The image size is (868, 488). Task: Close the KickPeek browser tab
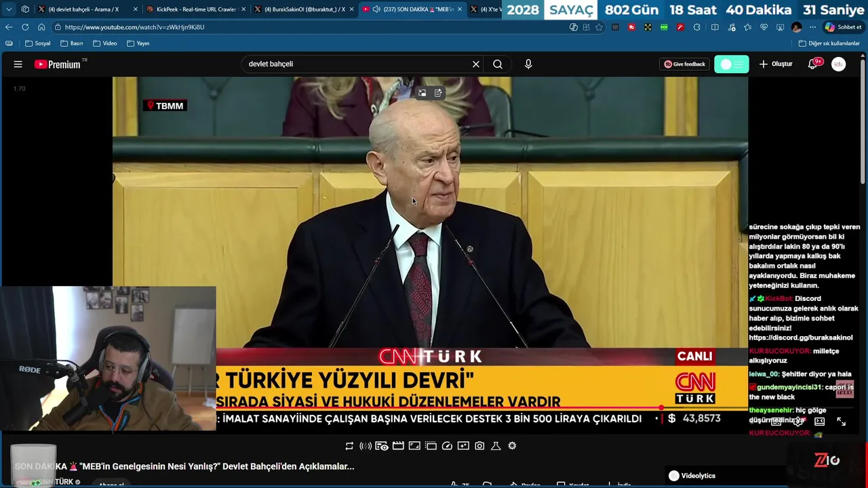243,9
